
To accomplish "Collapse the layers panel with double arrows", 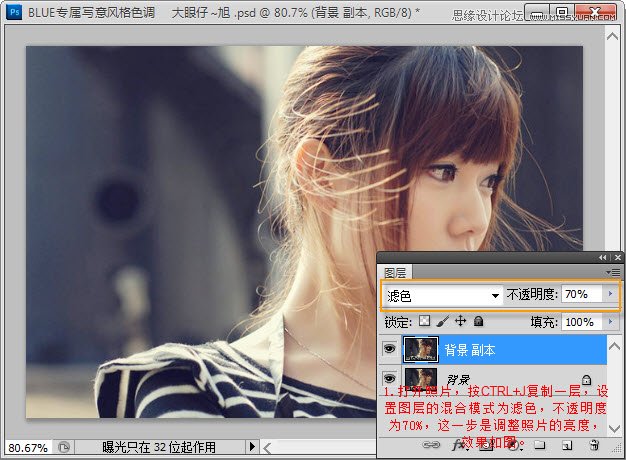I will [x=602, y=257].
